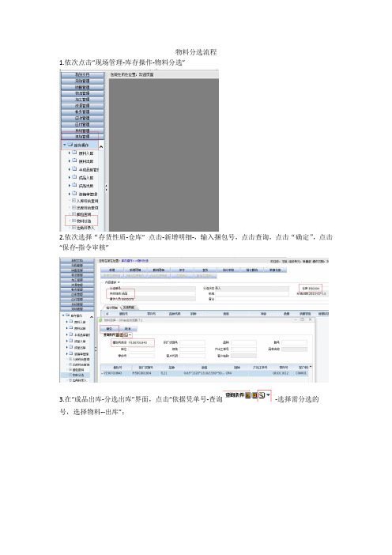Maximize the material selection dialog

(x=302, y=319)
